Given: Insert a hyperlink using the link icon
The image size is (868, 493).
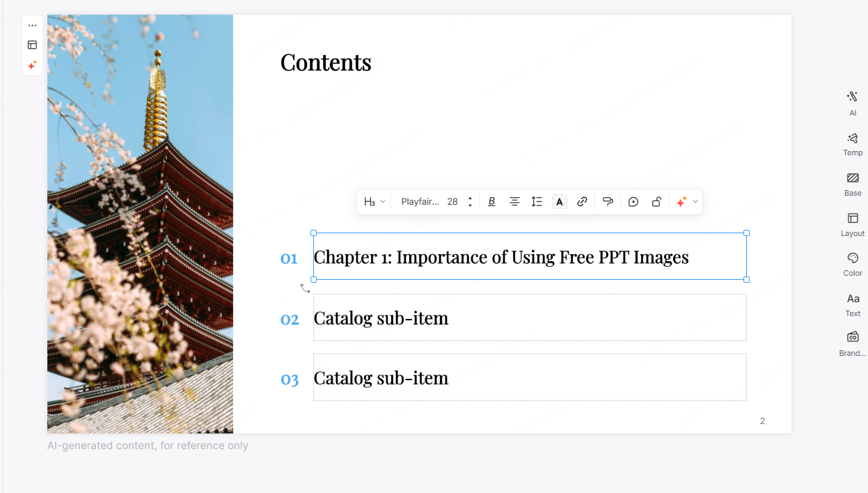Looking at the screenshot, I should [x=582, y=201].
